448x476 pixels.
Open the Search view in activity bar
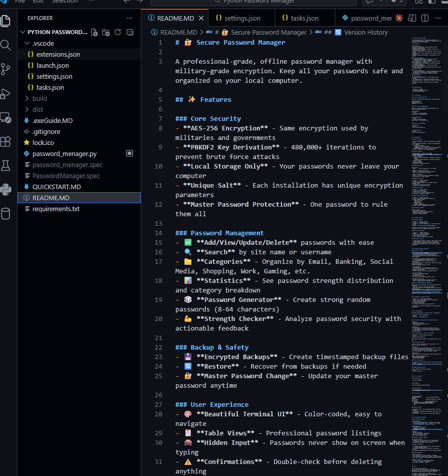6,45
